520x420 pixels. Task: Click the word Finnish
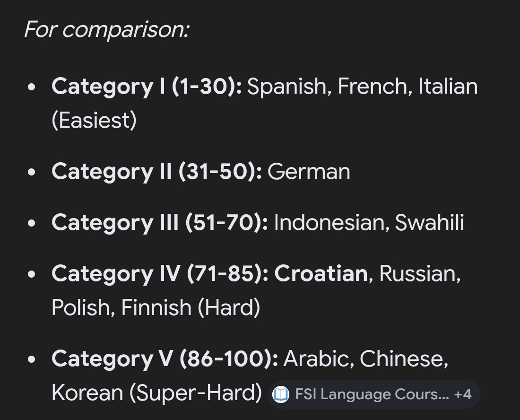156,307
